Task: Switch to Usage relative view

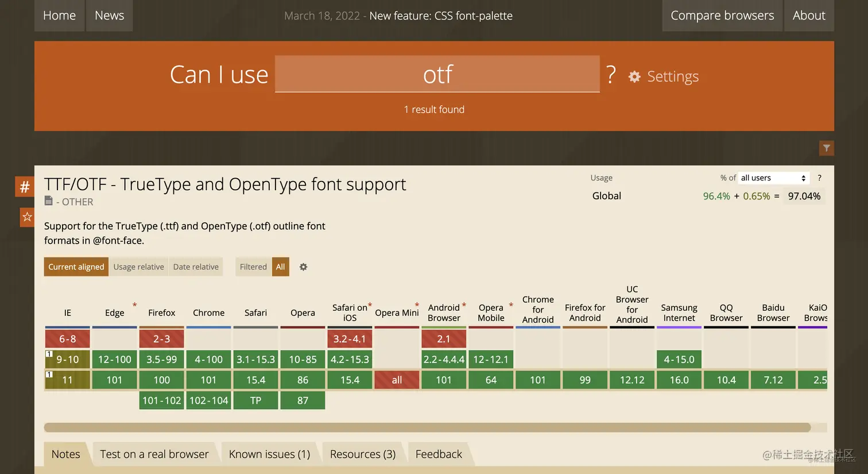Action: (x=138, y=267)
